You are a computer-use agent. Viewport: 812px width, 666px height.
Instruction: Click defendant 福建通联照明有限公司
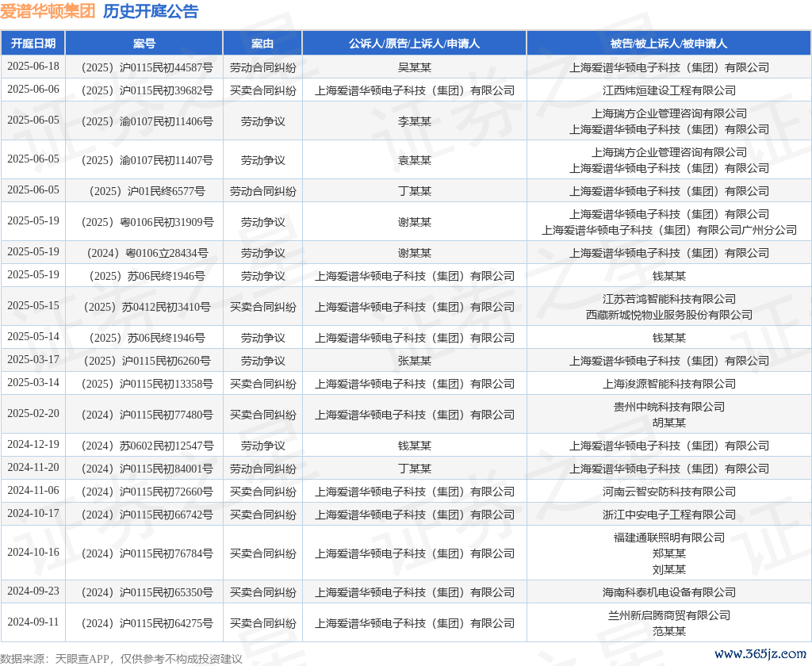pyautogui.click(x=669, y=538)
